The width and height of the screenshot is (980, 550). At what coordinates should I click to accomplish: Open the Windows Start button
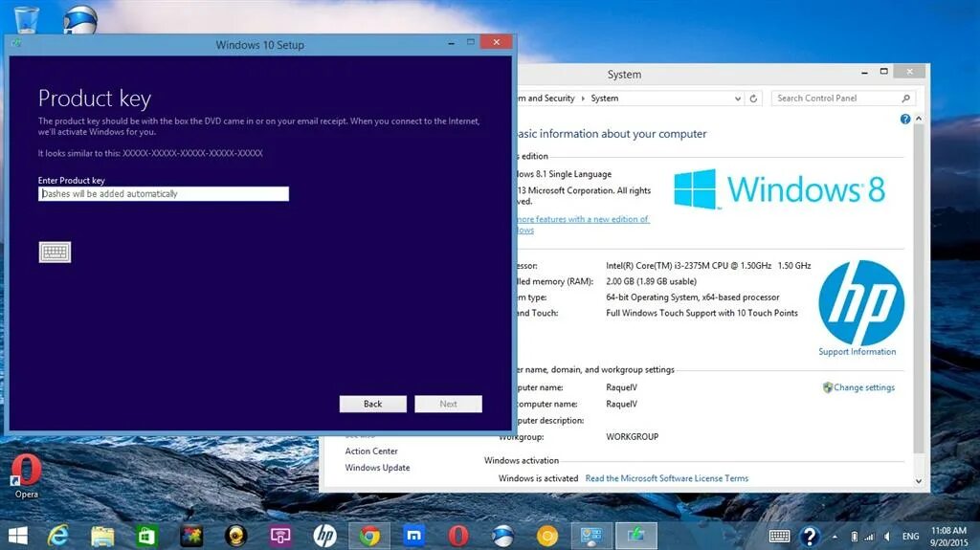pyautogui.click(x=17, y=537)
